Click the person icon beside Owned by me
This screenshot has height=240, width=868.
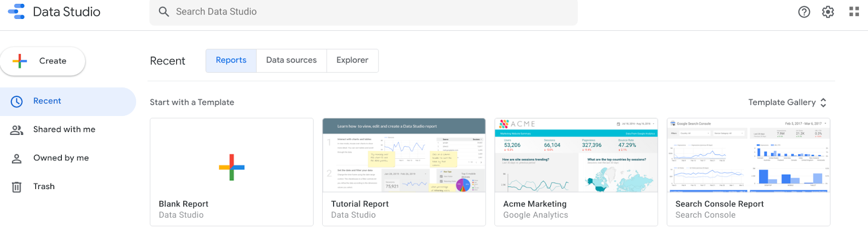coord(17,158)
